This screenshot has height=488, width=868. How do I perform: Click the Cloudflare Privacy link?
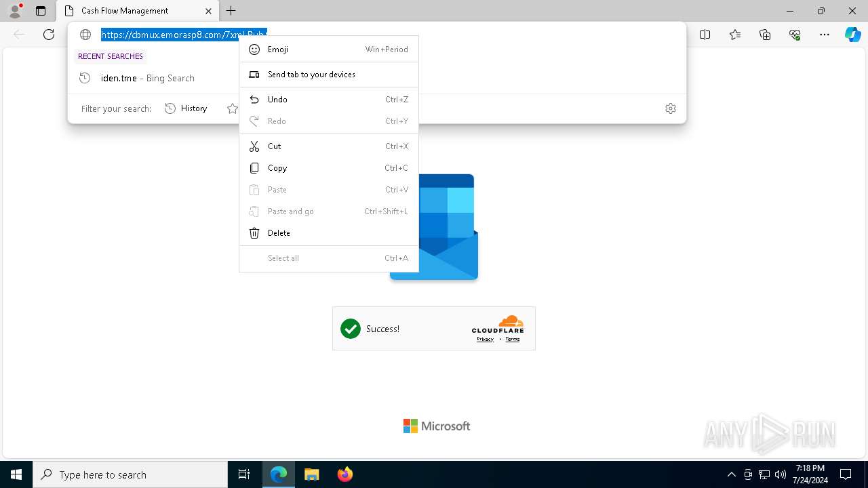(x=485, y=339)
